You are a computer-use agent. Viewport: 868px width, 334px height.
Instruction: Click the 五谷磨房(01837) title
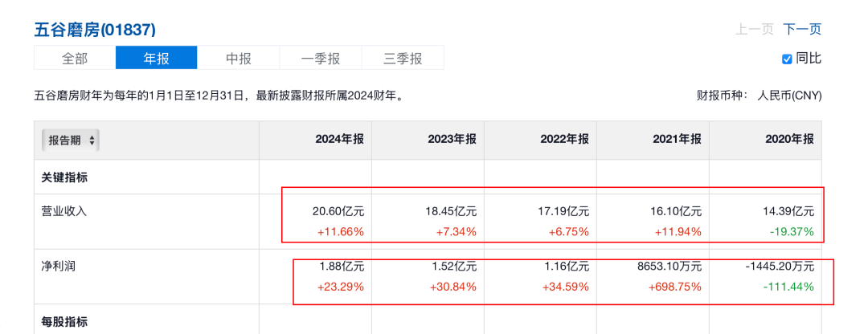(95, 30)
